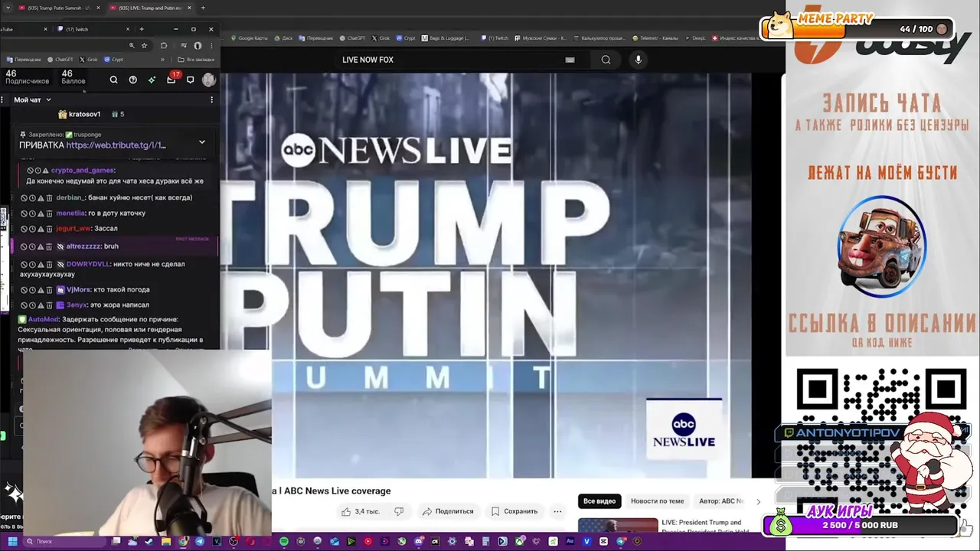Image resolution: width=980 pixels, height=551 pixels.
Task: Like the video showing 3,4 тыс.
Action: click(360, 511)
